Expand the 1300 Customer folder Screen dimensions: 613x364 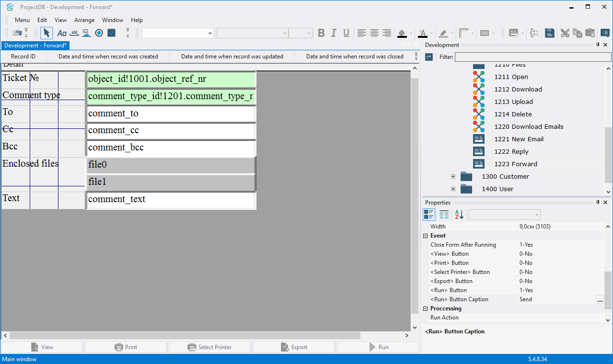coord(453,176)
